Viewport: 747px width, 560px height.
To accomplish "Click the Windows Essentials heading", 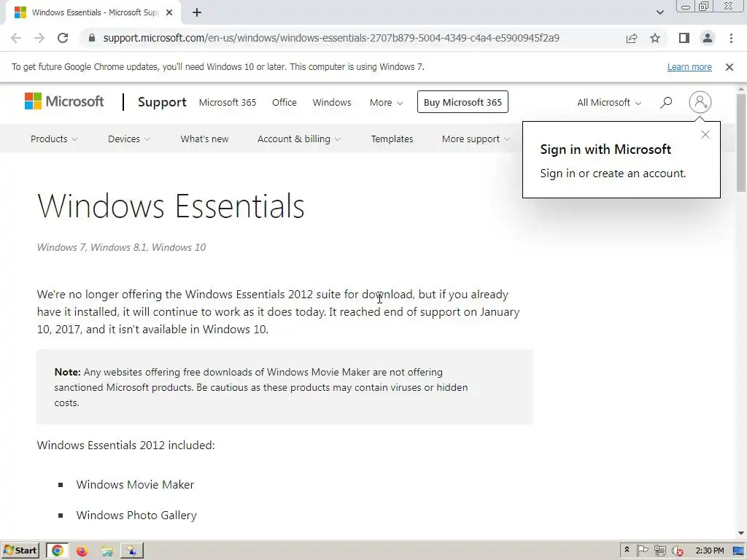I will [x=171, y=206].
